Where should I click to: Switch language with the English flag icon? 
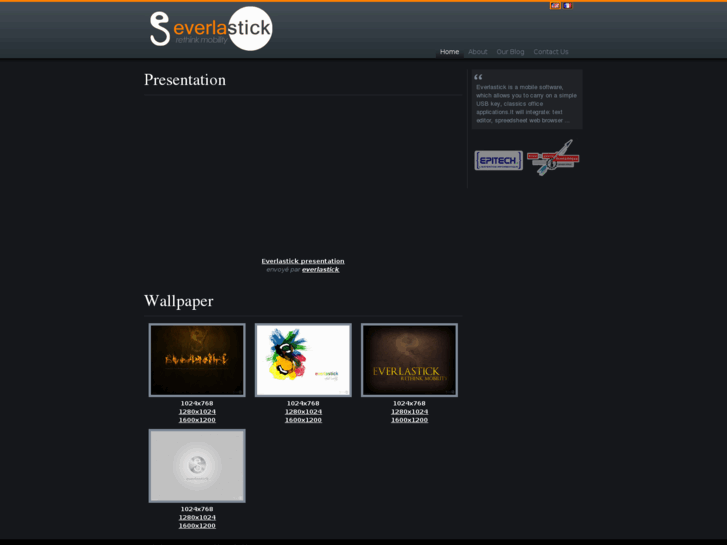click(x=555, y=6)
